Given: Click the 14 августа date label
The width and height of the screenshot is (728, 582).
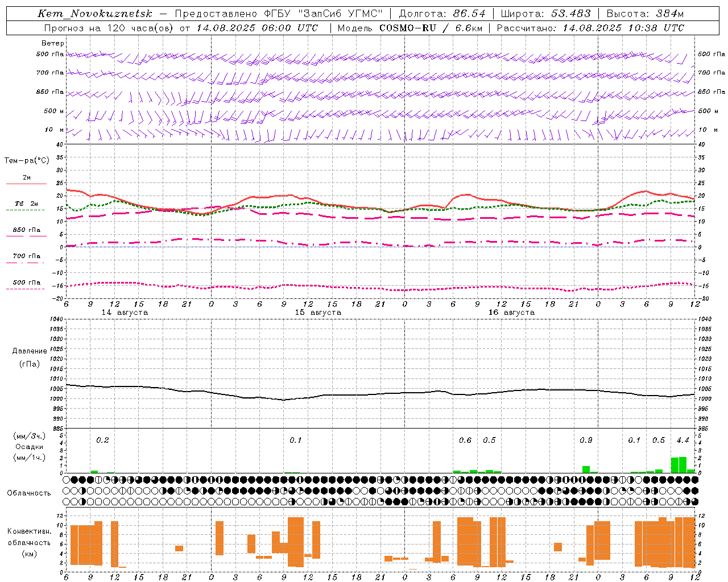Looking at the screenshot, I should coord(125,313).
